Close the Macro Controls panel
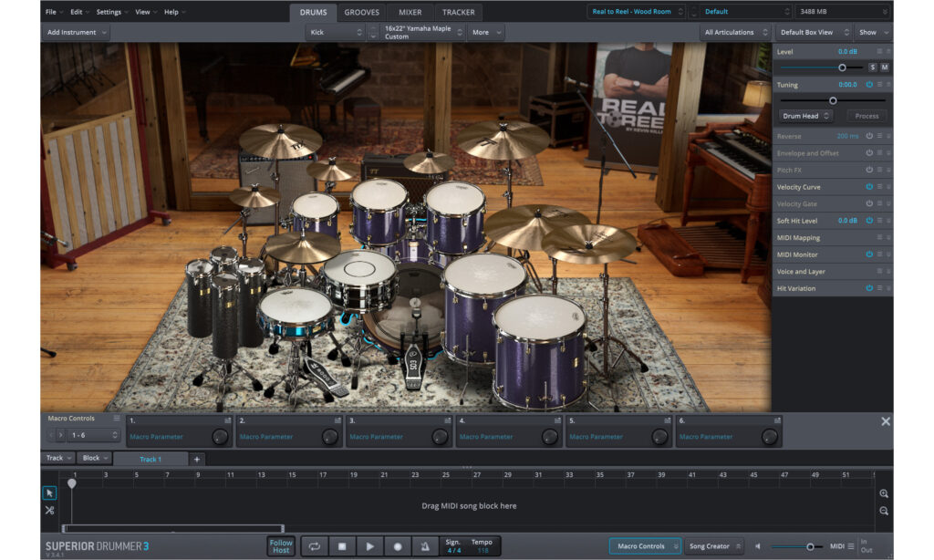The width and height of the screenshot is (934, 560). pos(886,421)
